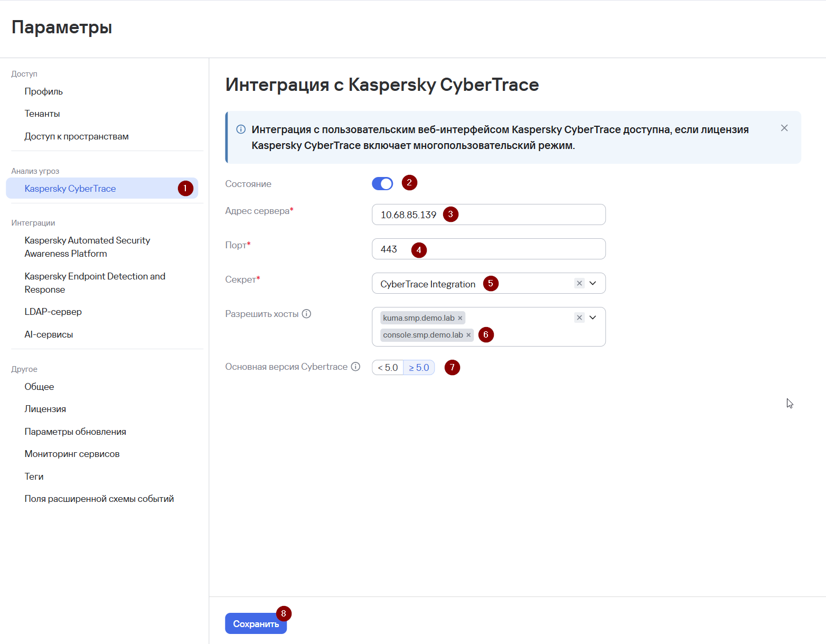The height and width of the screenshot is (644, 826).
Task: Click the Интеграция с Kaspersky CyberTrace heading
Action: (382, 85)
